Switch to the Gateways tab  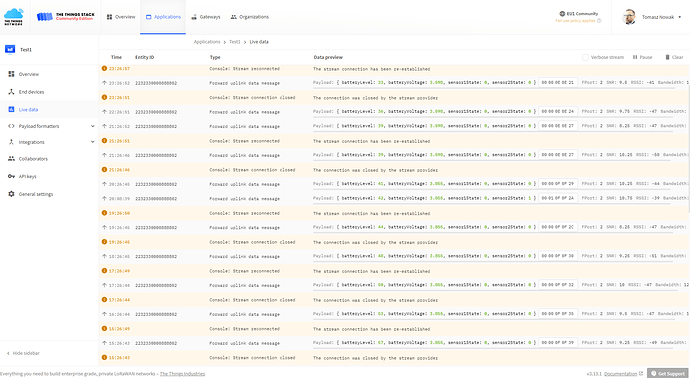(x=206, y=17)
